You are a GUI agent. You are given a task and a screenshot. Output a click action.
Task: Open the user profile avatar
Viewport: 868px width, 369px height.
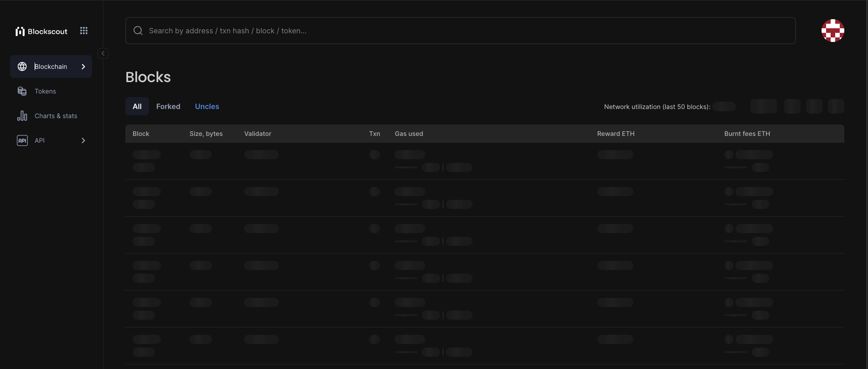tap(832, 31)
